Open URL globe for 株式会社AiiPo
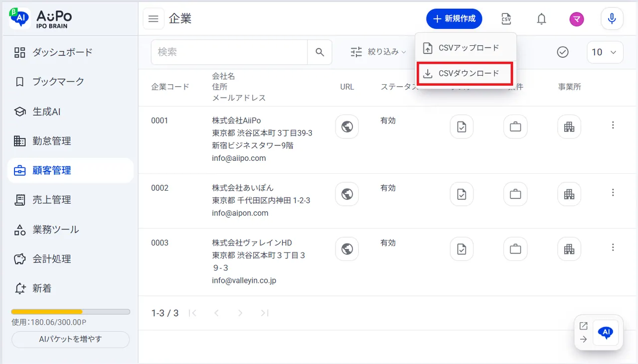 coord(347,126)
